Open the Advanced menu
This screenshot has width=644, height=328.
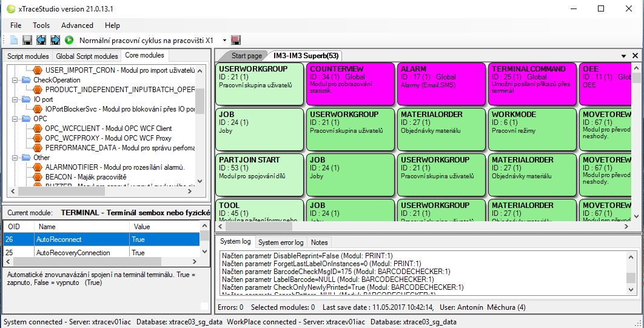[x=77, y=25]
